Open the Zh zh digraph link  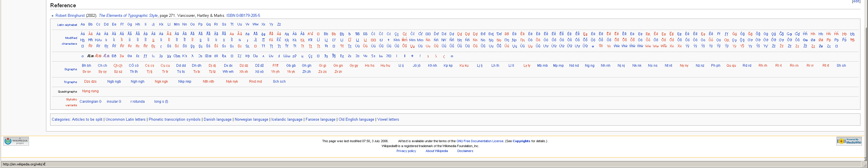[x=307, y=72]
